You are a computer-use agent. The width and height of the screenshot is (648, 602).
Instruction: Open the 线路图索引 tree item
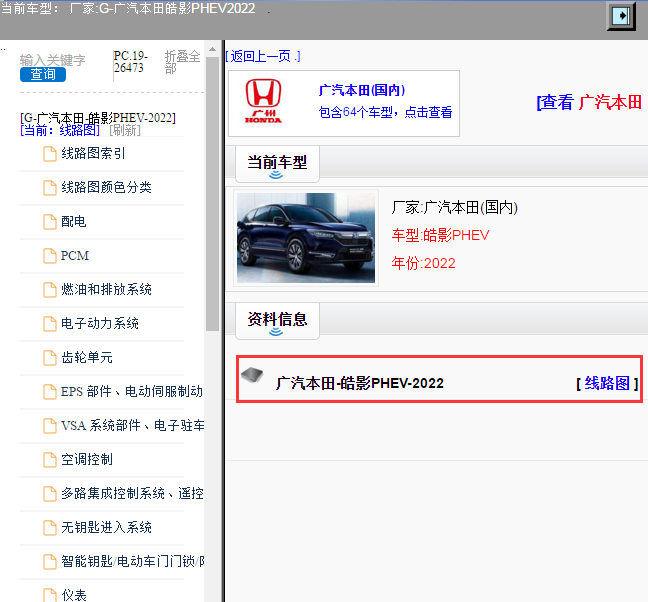pyautogui.click(x=93, y=154)
